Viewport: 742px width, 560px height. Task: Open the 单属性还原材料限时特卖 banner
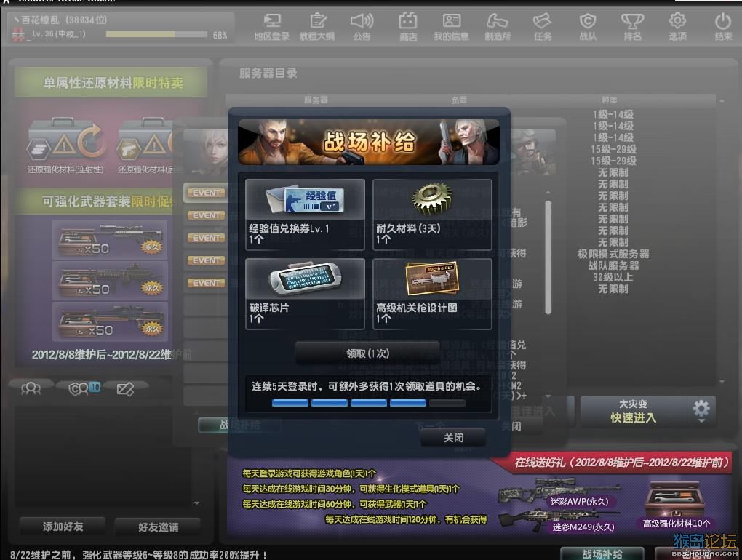click(111, 83)
